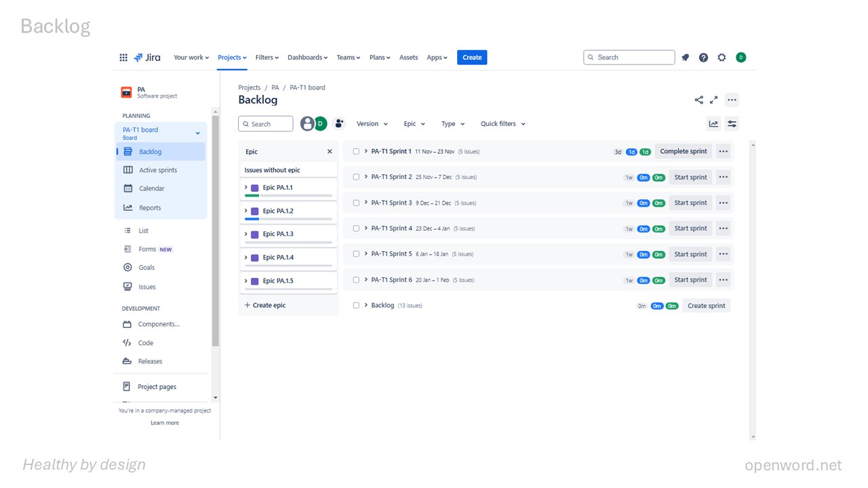Click the blue Create button

coord(472,58)
